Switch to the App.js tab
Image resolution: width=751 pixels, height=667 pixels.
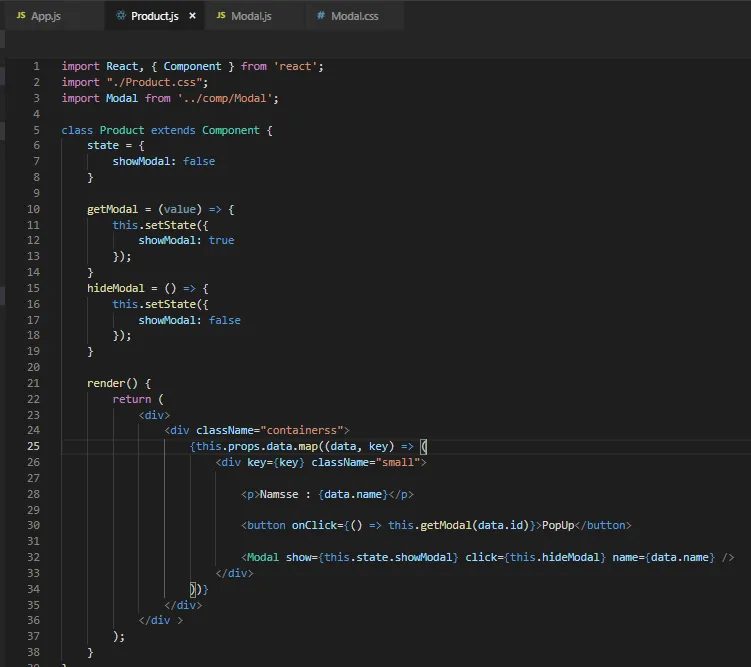45,16
